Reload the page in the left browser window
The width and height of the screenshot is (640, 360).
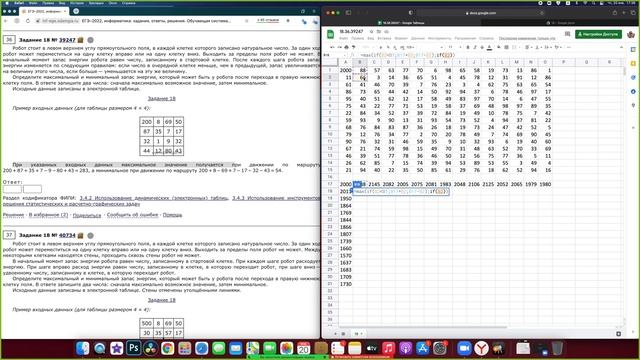pos(28,21)
